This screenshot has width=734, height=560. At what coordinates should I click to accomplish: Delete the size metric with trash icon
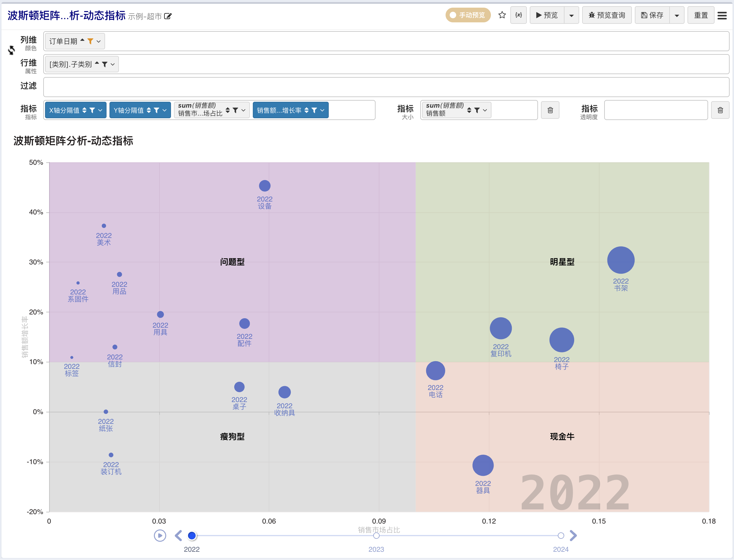[550, 110]
